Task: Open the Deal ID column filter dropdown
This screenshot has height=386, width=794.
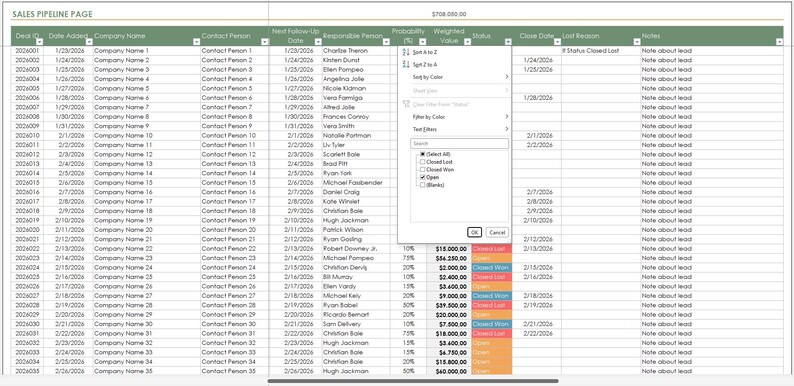Action: coord(39,42)
